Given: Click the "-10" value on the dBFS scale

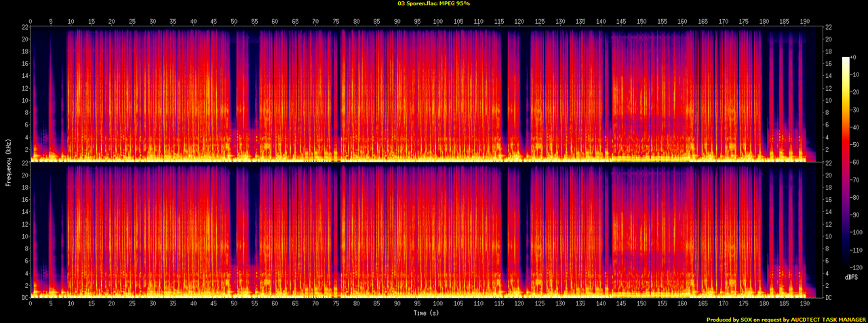Looking at the screenshot, I should (855, 75).
